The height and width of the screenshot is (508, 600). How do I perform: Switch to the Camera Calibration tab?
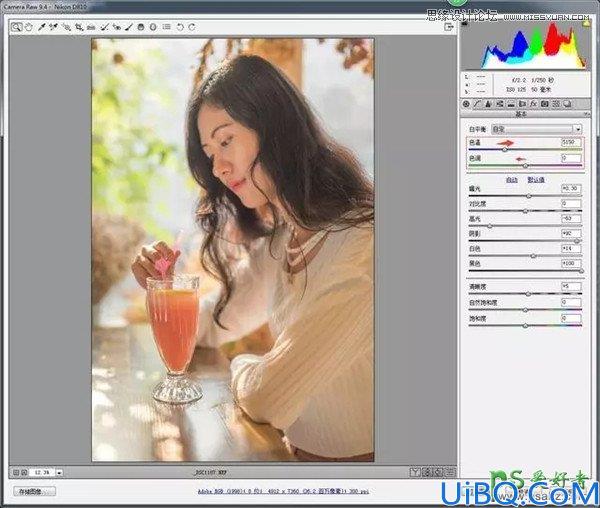click(545, 104)
